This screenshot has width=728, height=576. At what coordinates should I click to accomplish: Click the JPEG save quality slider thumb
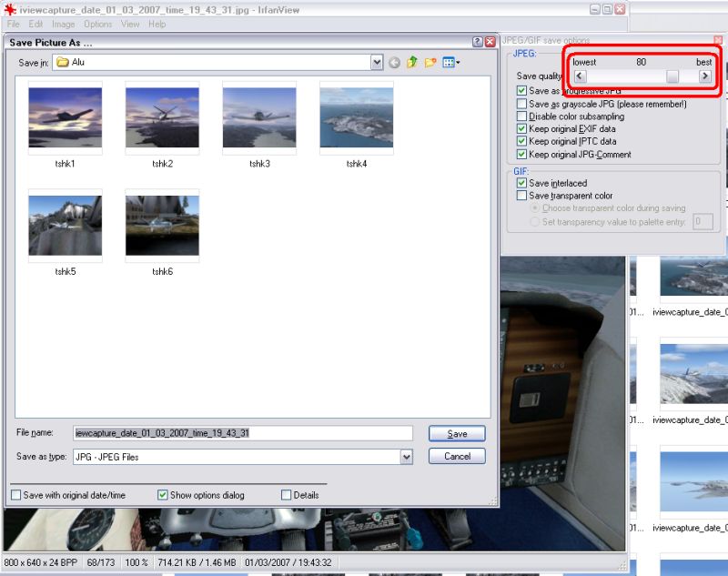coord(672,76)
